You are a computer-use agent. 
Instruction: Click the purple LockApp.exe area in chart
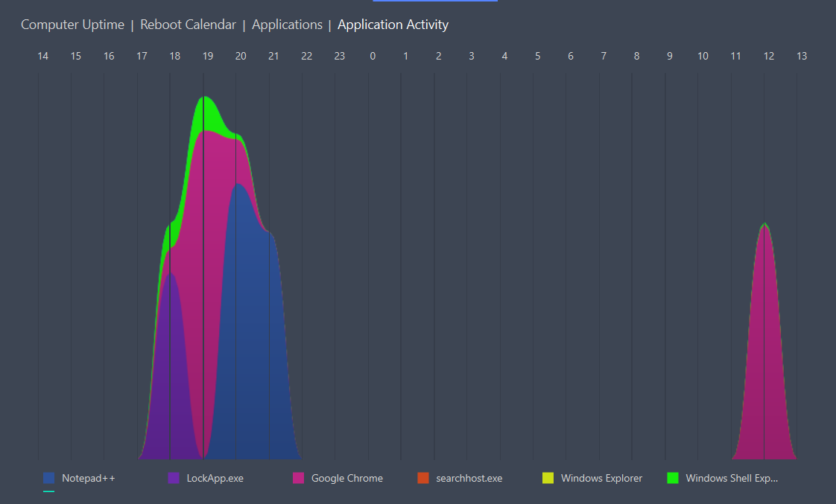171,383
